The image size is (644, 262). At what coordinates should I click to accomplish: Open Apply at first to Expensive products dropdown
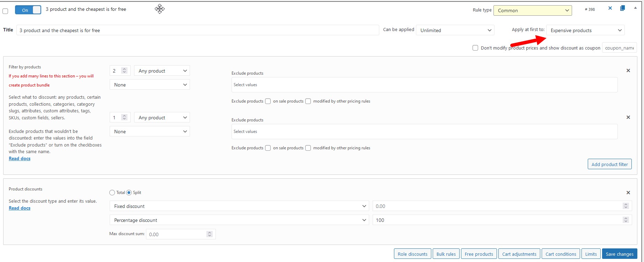(x=585, y=30)
